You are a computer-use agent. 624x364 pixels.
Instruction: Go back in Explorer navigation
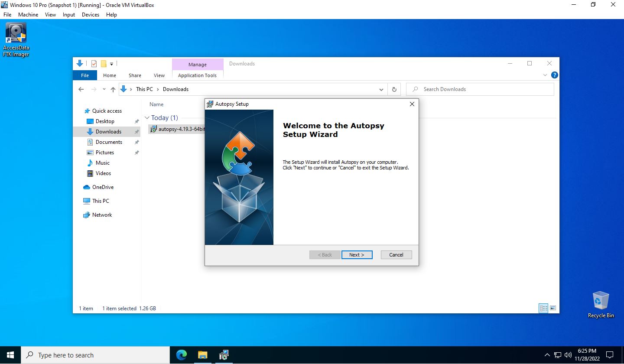pyautogui.click(x=81, y=89)
